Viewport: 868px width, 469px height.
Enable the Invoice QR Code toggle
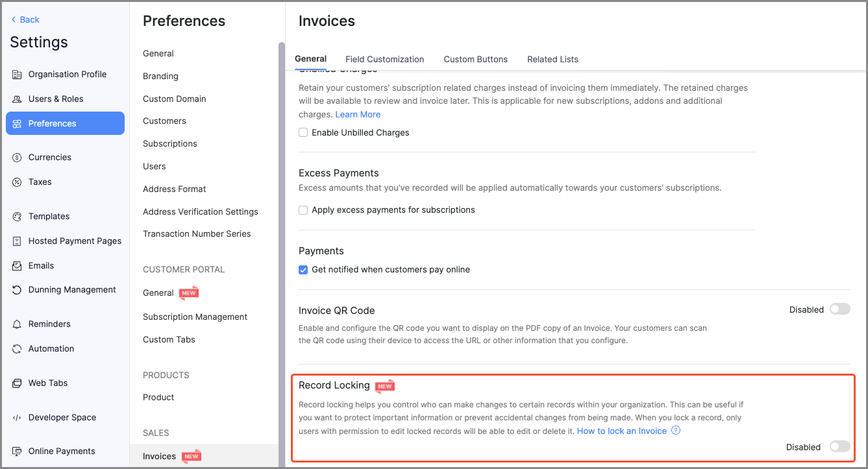coord(839,309)
